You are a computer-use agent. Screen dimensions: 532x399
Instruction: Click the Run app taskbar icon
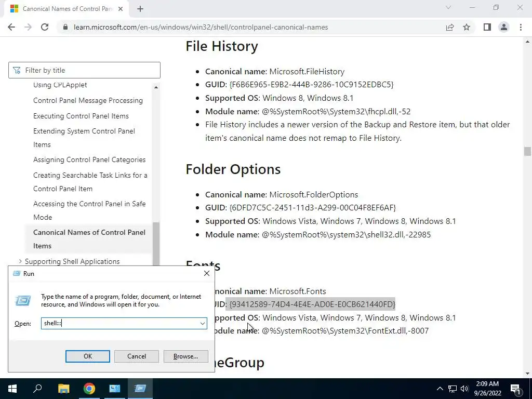pos(140,389)
